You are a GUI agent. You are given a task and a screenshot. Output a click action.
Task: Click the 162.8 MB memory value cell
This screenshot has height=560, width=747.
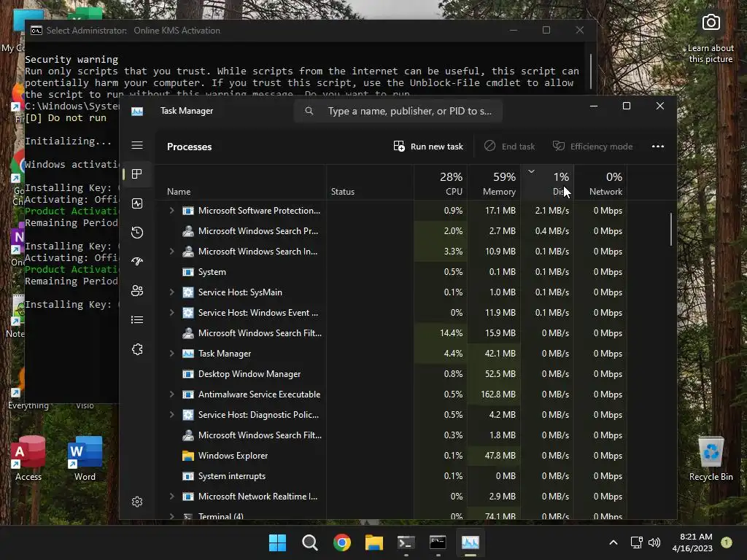(494, 394)
